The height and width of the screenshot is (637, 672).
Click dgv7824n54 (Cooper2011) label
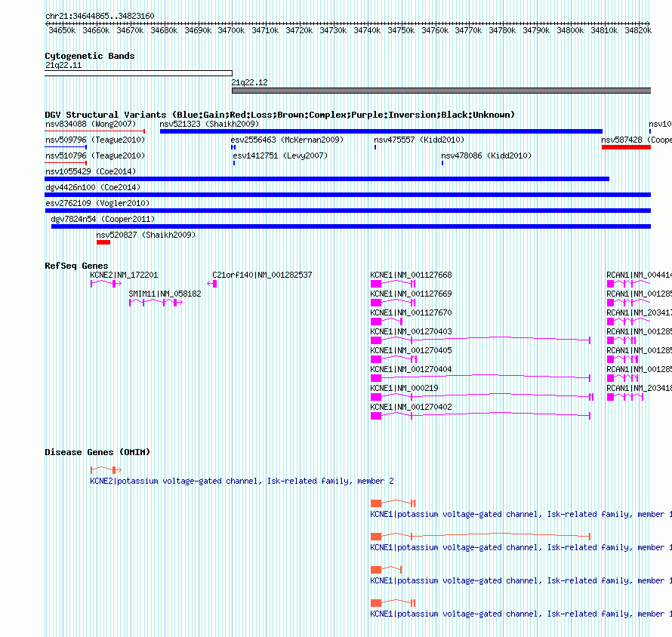103,220
